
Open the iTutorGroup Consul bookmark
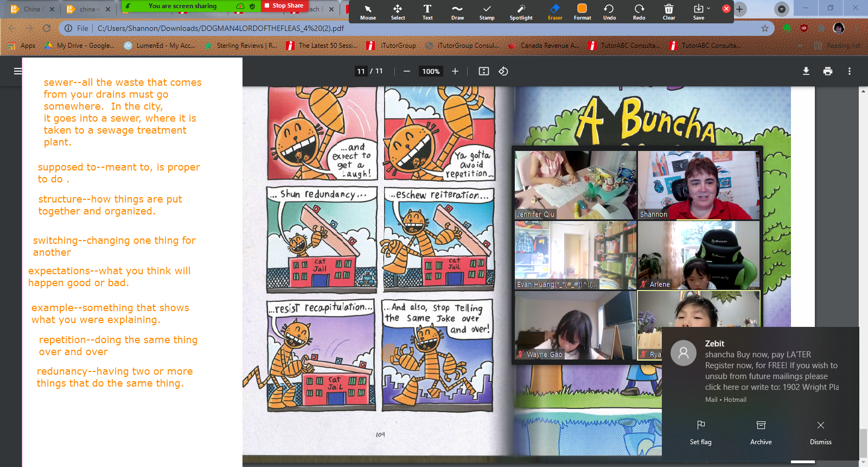462,46
